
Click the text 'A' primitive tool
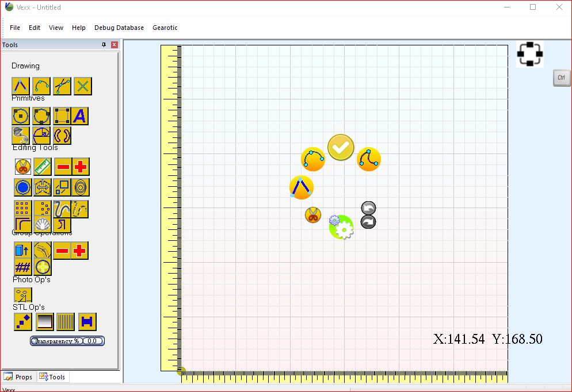point(80,116)
